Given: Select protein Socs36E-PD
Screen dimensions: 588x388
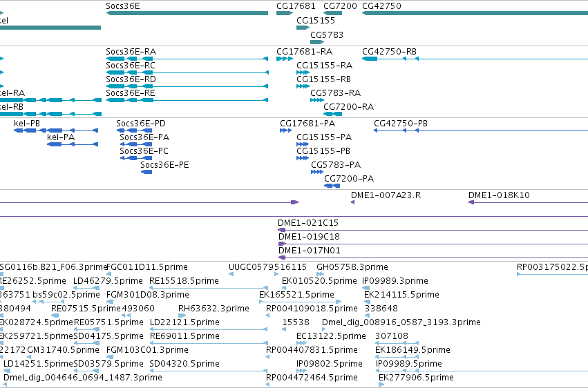Looking at the screenshot, I should 134,130.
